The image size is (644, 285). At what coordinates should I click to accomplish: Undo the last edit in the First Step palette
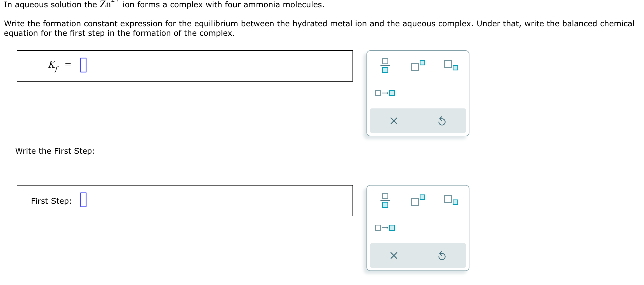pos(442,255)
